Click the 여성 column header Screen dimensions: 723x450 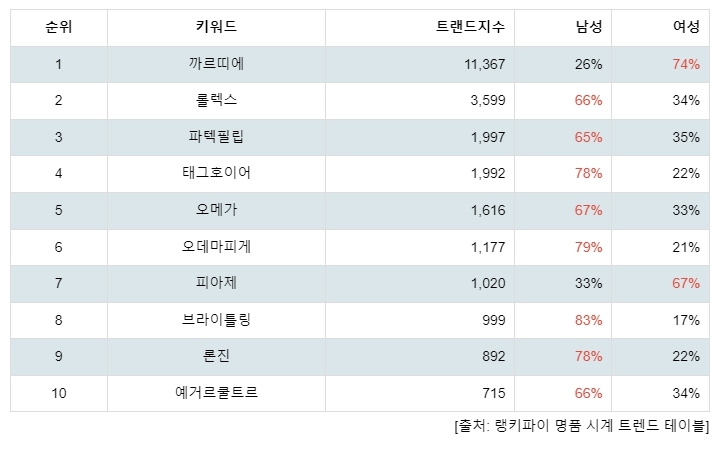click(660, 27)
